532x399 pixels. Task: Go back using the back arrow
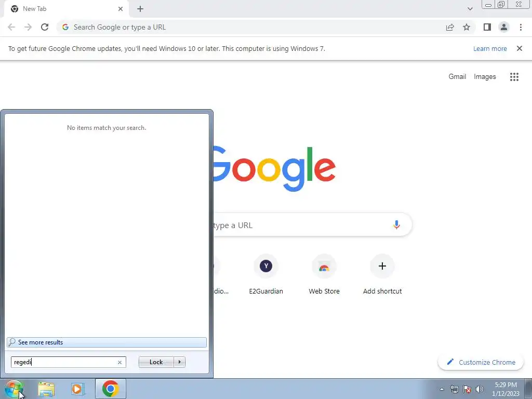point(11,27)
